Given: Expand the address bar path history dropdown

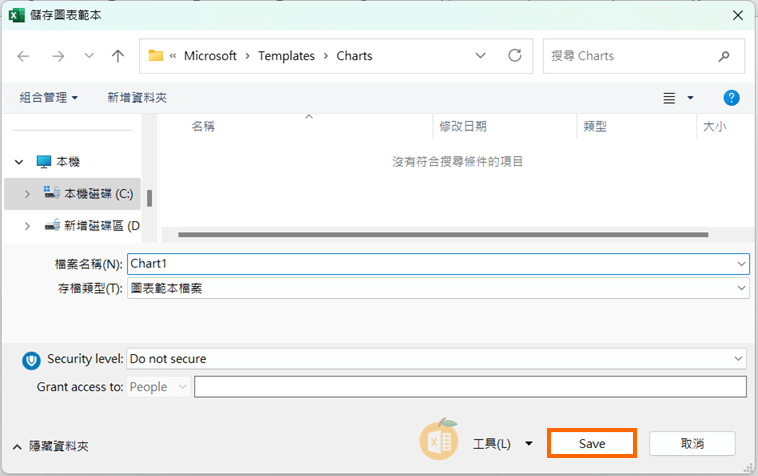Looking at the screenshot, I should point(480,56).
